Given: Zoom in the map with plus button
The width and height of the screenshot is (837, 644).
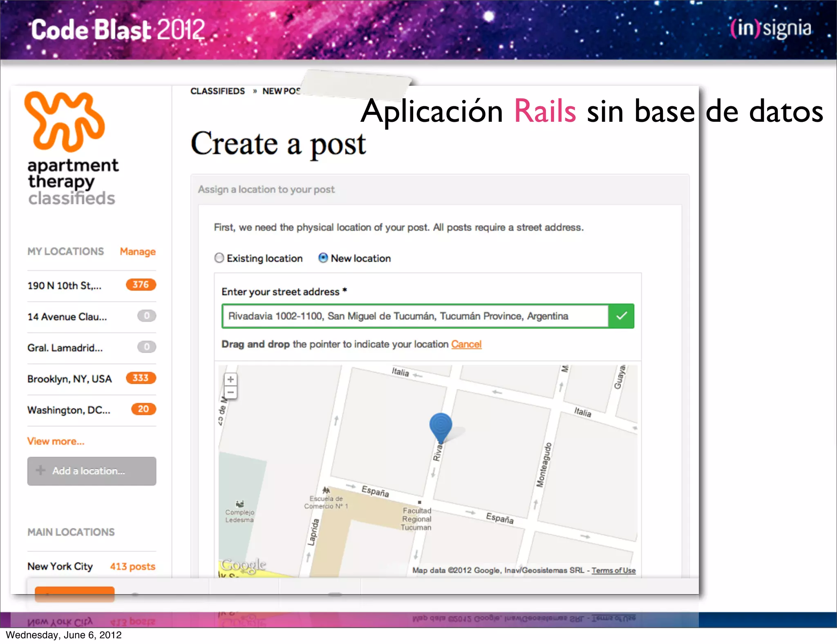Looking at the screenshot, I should pyautogui.click(x=231, y=379).
